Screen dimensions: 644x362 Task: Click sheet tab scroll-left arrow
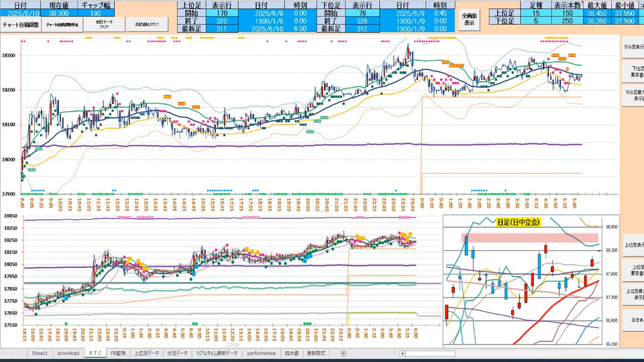5,353
